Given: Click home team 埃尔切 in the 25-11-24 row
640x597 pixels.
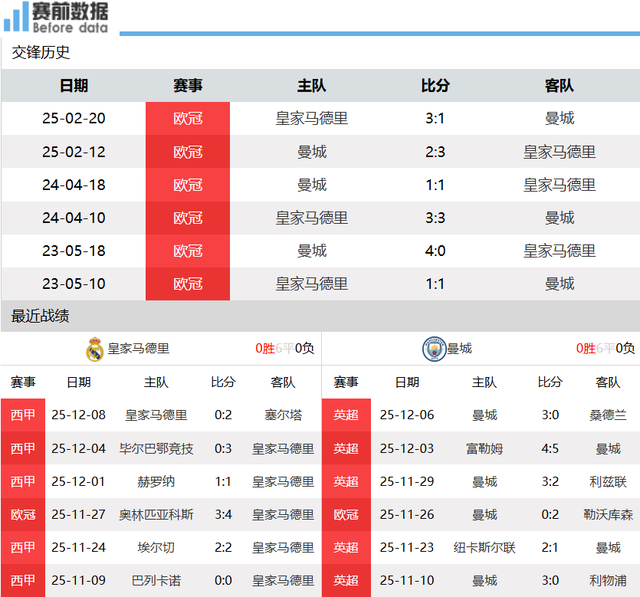Looking at the screenshot, I should click(156, 547).
